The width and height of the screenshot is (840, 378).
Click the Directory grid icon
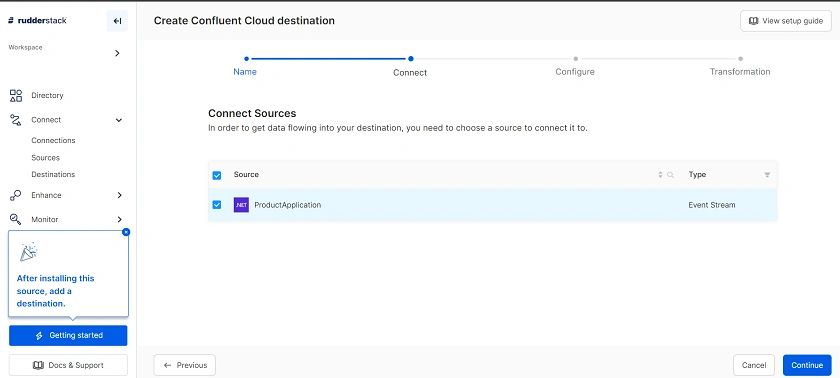point(16,95)
